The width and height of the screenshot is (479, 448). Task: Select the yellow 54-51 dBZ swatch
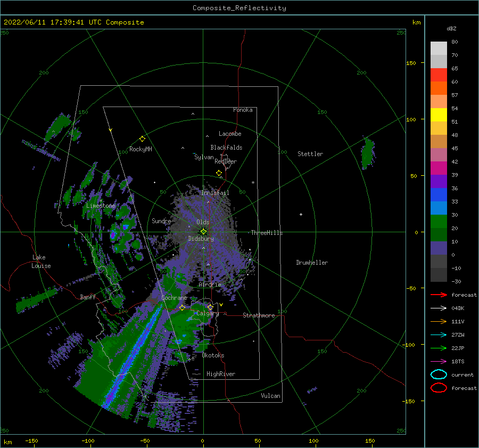[439, 115]
